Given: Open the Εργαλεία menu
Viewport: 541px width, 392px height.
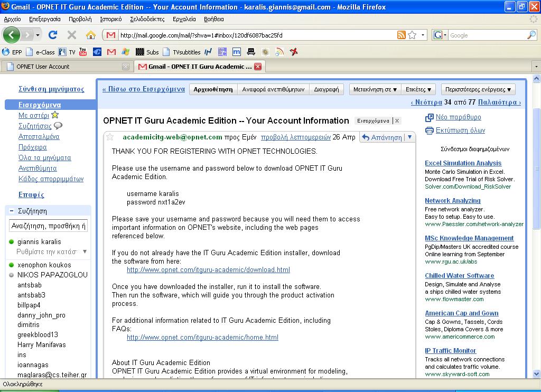Looking at the screenshot, I should (184, 19).
